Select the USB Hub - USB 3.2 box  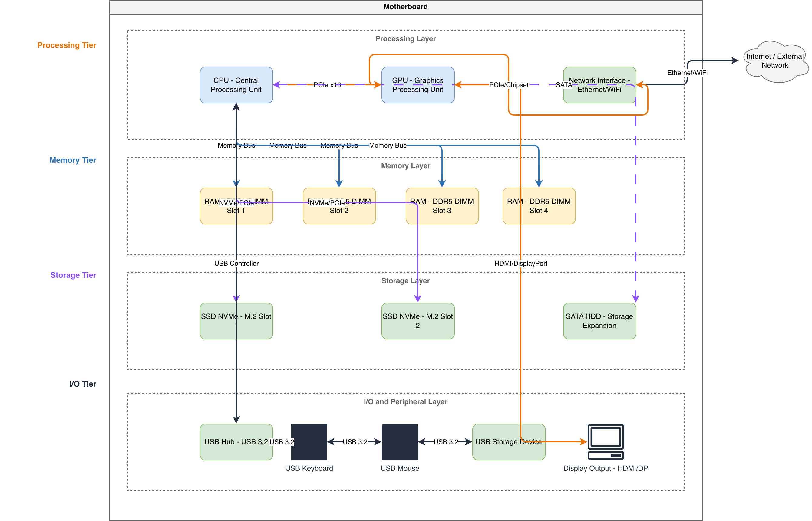236,442
